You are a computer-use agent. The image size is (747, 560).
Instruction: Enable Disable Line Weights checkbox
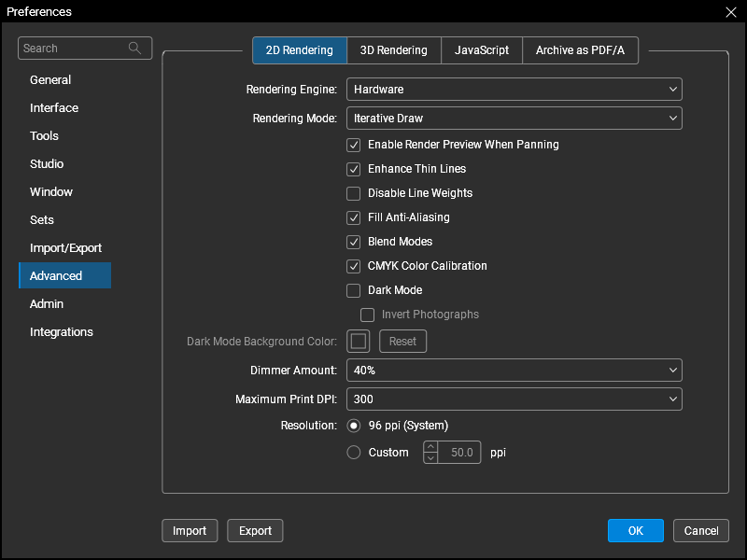(x=354, y=193)
